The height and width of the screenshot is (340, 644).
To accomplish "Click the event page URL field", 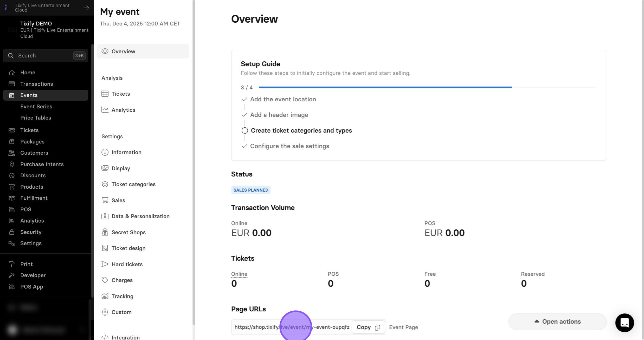I will click(292, 327).
